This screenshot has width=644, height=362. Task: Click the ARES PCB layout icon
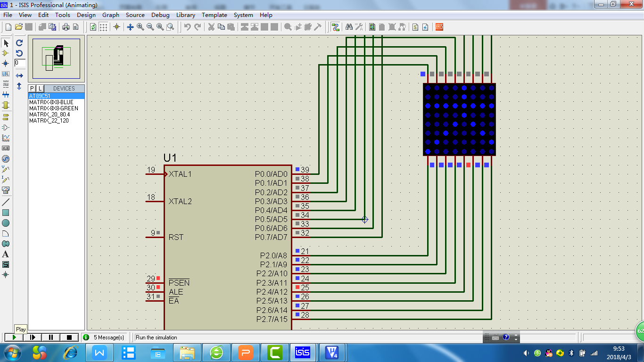coord(439,27)
